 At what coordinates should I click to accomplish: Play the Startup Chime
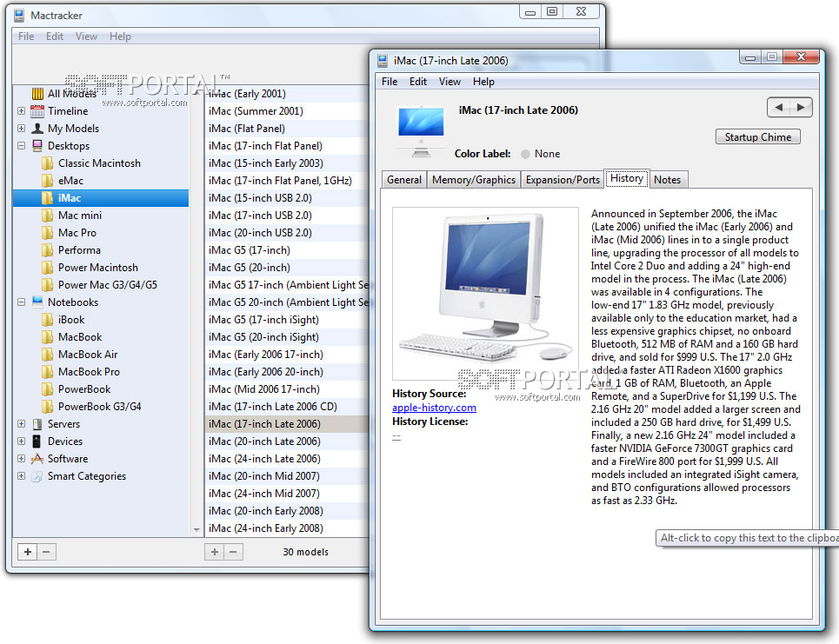(x=757, y=137)
